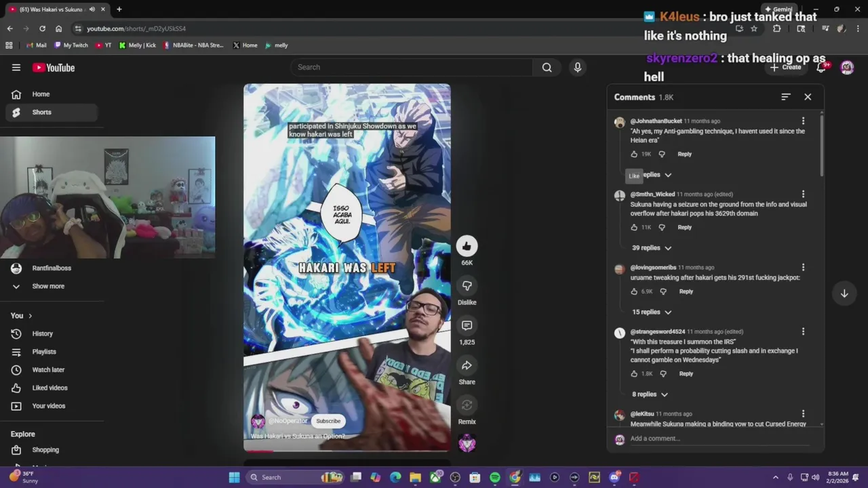Subscribe to the NoOperator channel
This screenshot has height=488, width=868.
[x=328, y=421]
